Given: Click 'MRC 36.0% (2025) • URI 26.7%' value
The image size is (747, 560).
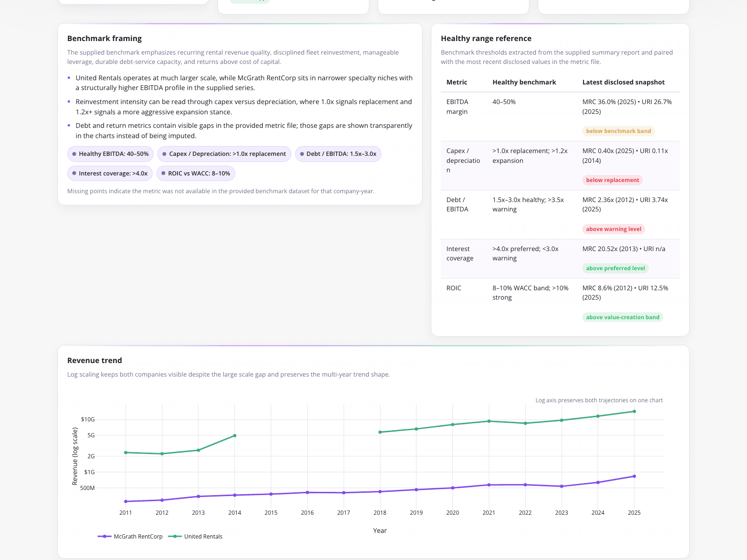Looking at the screenshot, I should 627,107.
